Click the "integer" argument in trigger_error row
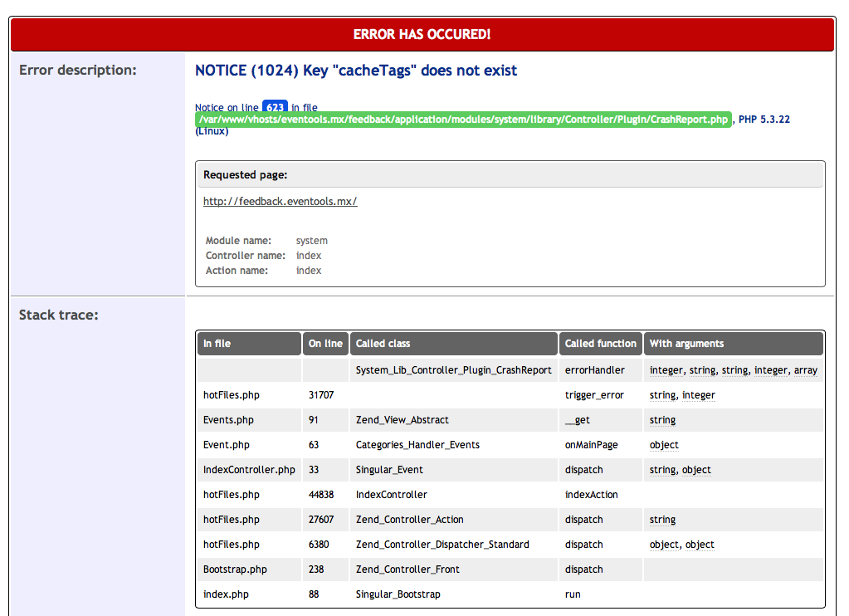The width and height of the screenshot is (849, 616). [698, 395]
